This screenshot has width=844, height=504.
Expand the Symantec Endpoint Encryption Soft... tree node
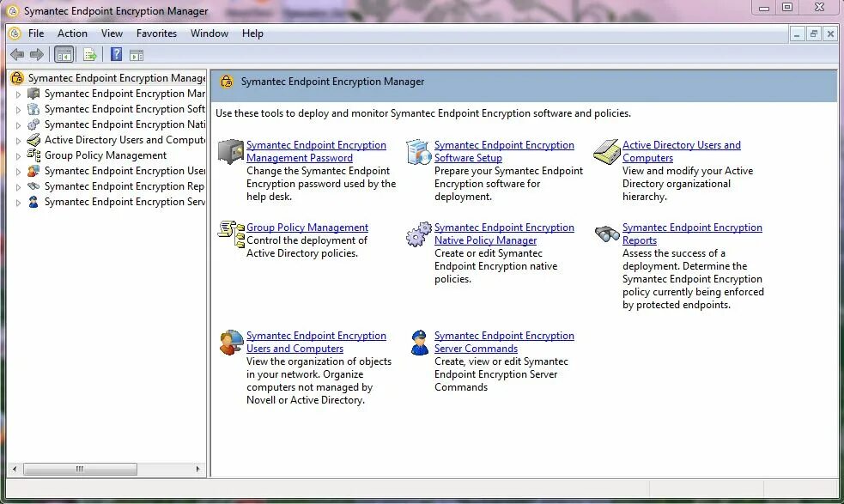point(18,110)
